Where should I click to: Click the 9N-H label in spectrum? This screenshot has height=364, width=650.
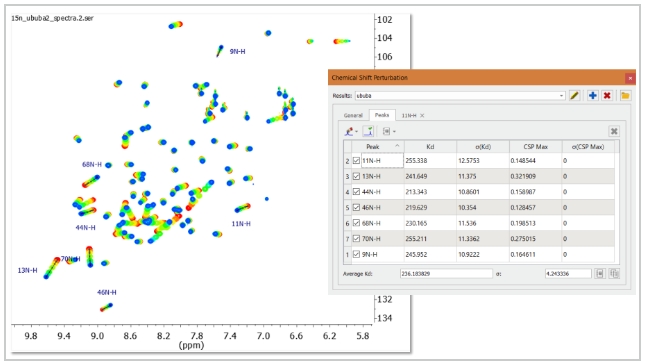[238, 51]
